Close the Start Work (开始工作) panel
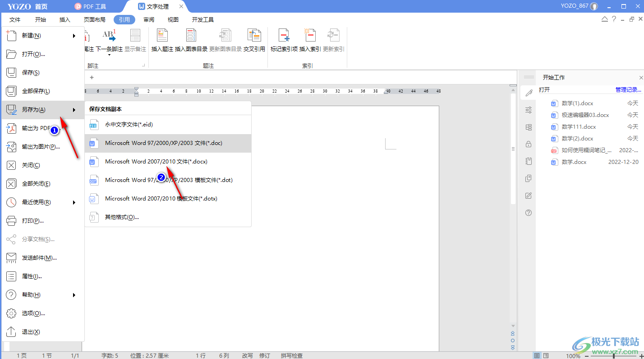The image size is (644, 359). click(x=641, y=78)
